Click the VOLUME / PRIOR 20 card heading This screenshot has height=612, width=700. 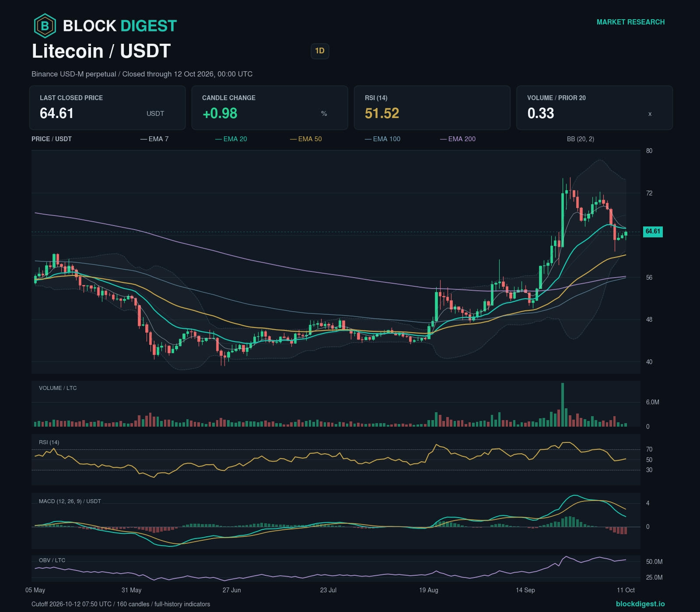click(x=556, y=98)
